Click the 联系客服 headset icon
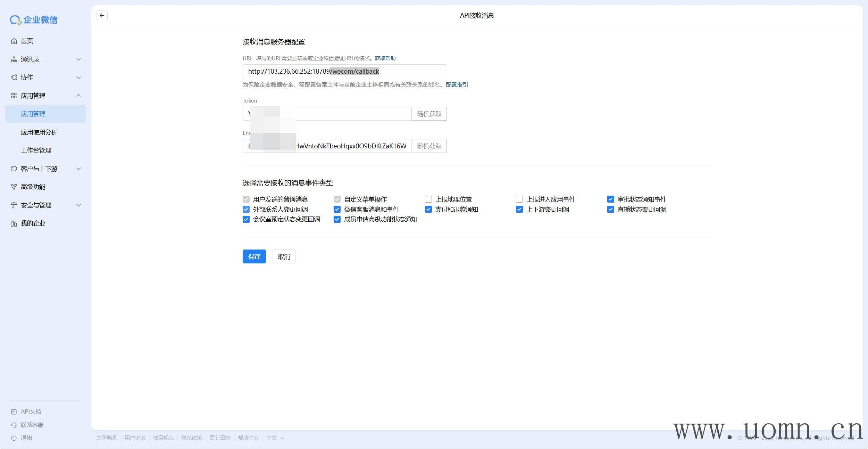The image size is (868, 449). coord(14,425)
